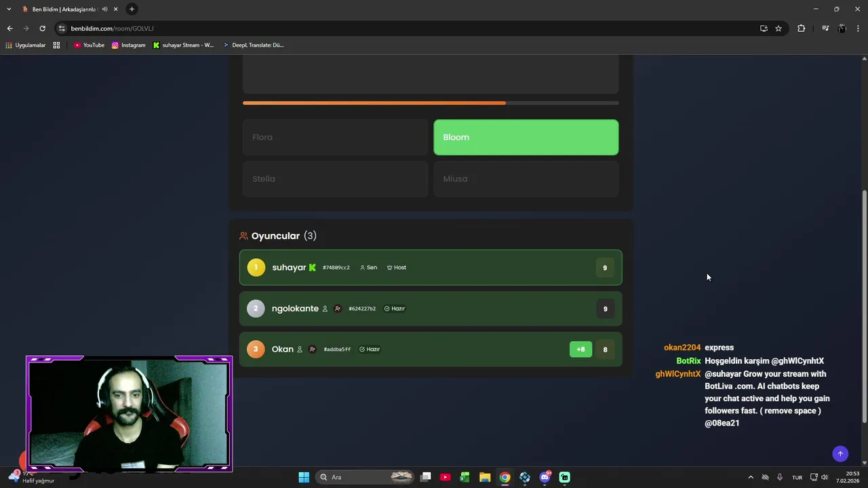Screen dimensions: 868x488
Task: Select the Stella answer option
Action: tap(335, 179)
